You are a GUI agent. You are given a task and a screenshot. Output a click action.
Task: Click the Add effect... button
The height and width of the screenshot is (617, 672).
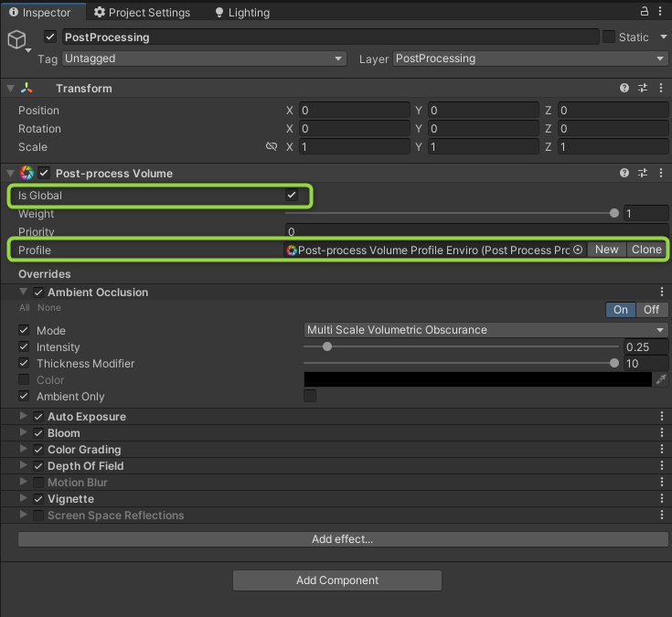point(342,539)
